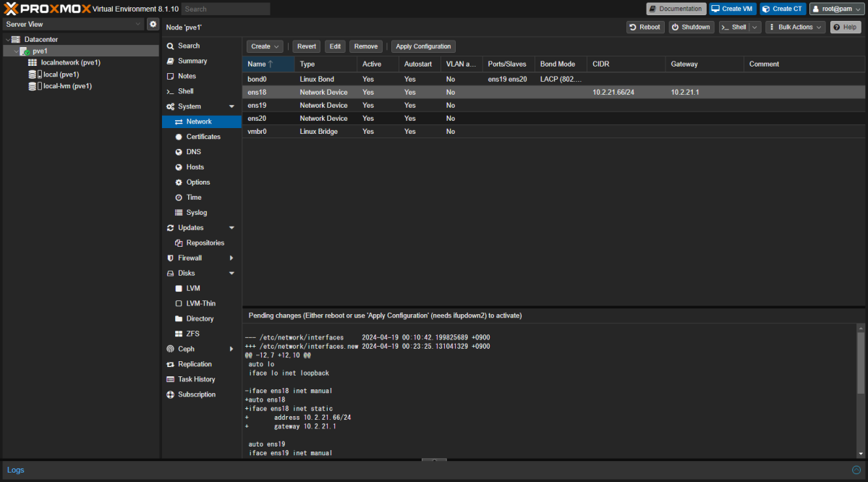Image resolution: width=868 pixels, height=482 pixels.
Task: Open the Syslog view
Action: pos(201,213)
